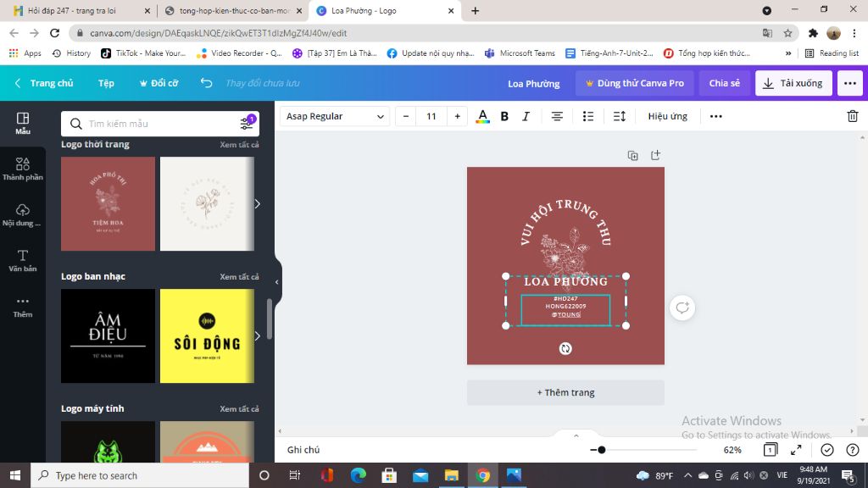Click the Loa Phường design title
This screenshot has width=868, height=488.
(534, 84)
